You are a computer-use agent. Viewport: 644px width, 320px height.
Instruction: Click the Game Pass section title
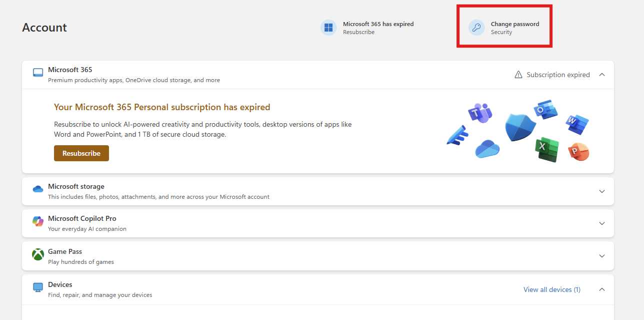click(65, 251)
